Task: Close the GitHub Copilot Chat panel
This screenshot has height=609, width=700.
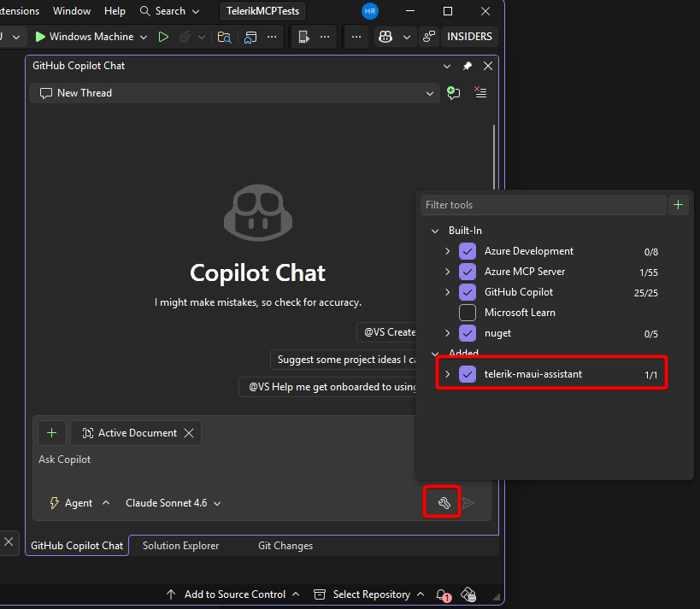Action: (x=488, y=66)
